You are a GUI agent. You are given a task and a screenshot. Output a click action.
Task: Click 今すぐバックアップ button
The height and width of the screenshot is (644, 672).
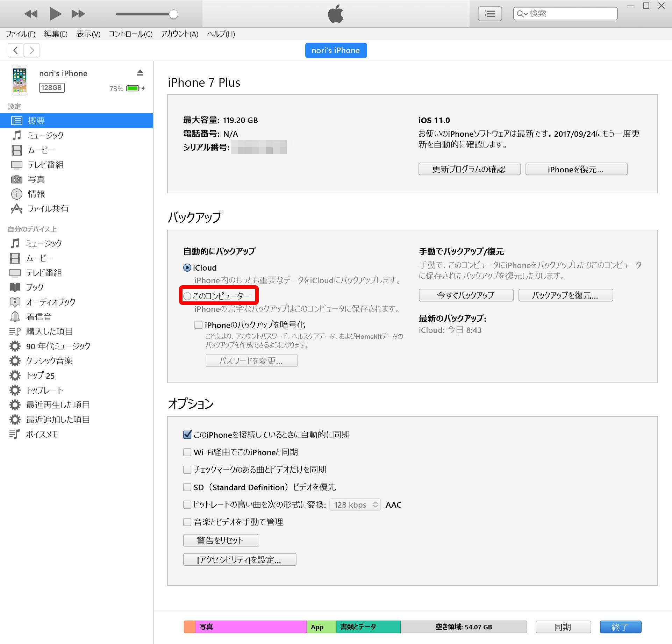(466, 295)
